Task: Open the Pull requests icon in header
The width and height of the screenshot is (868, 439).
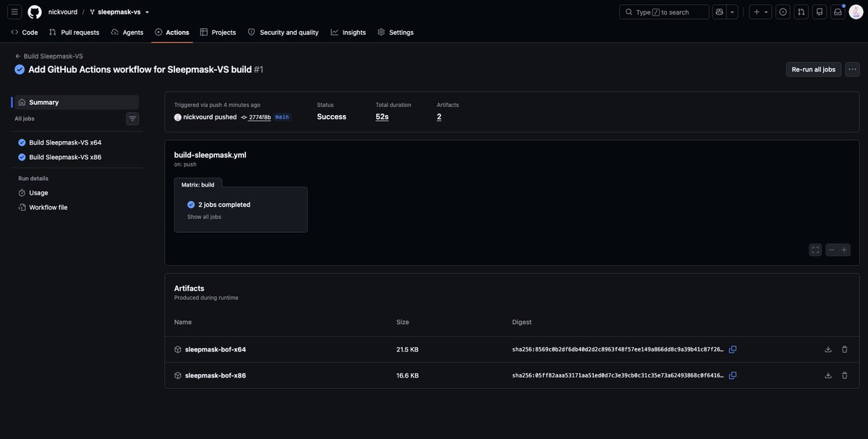Action: point(801,12)
